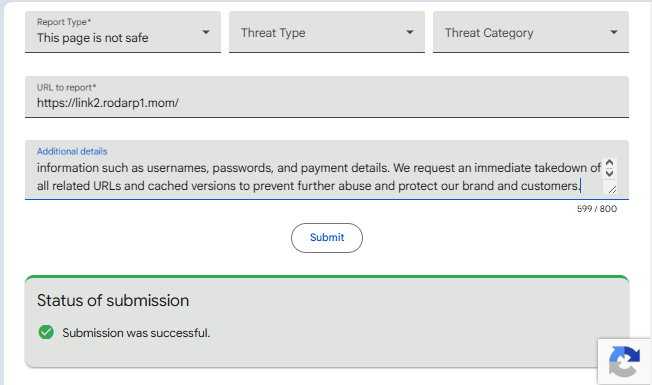Expand the Threat Category dropdown
The width and height of the screenshot is (652, 385).
click(531, 32)
